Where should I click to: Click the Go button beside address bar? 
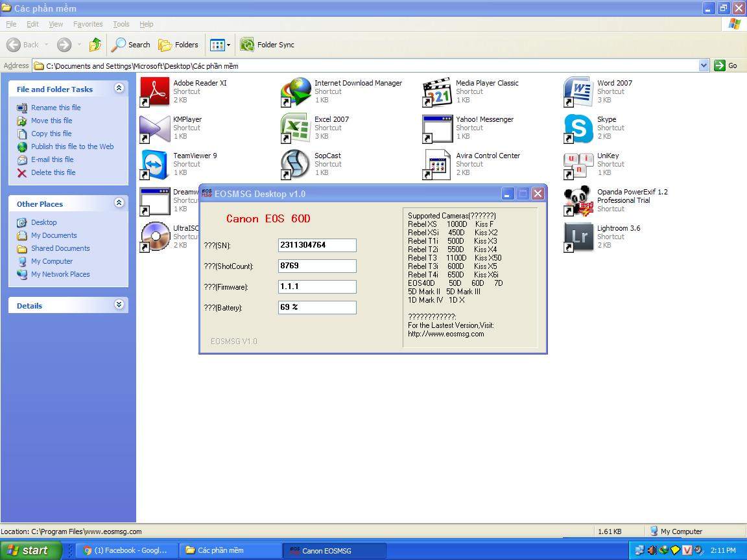pos(726,65)
